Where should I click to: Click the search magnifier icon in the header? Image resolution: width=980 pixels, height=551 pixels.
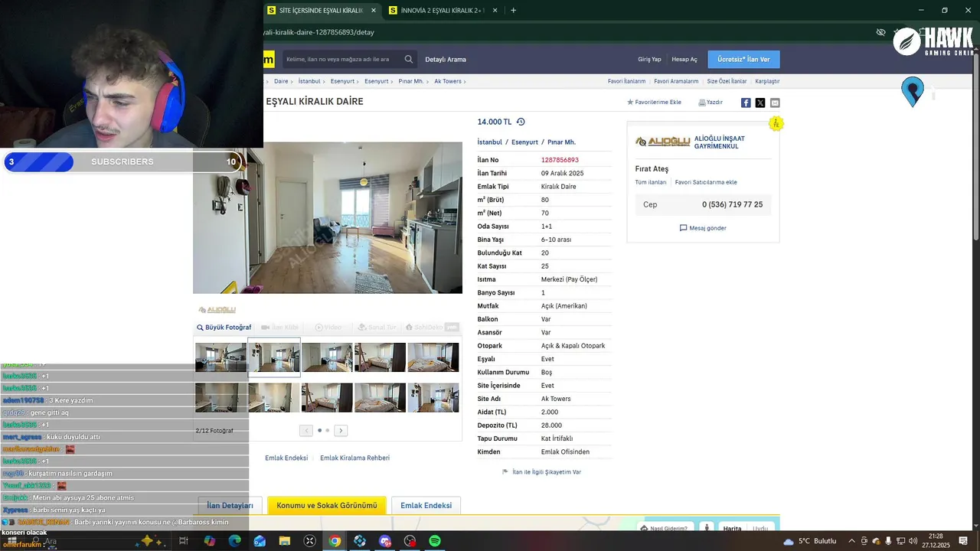coord(409,59)
